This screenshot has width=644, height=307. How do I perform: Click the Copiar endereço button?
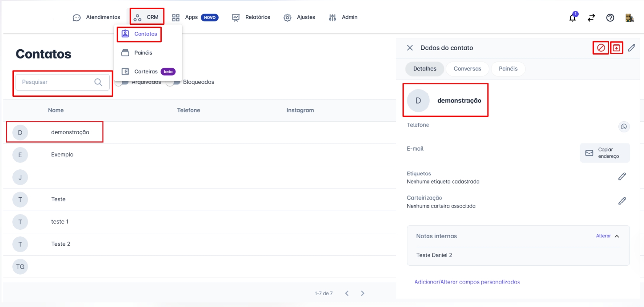605,153
